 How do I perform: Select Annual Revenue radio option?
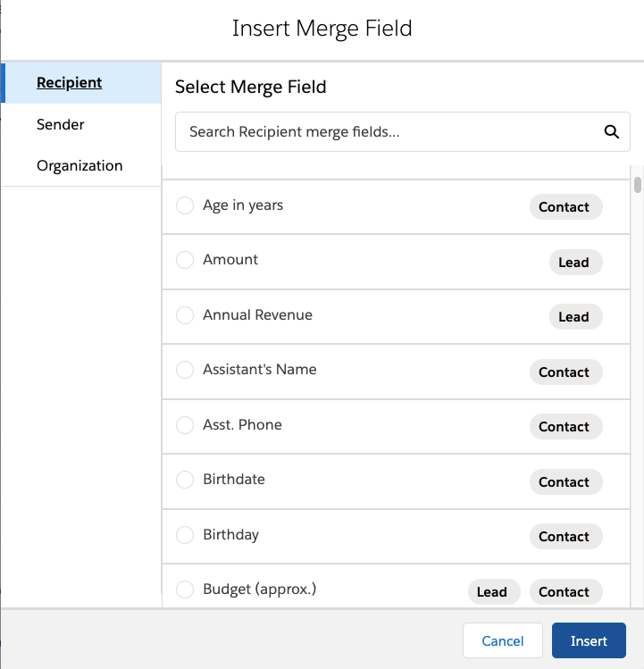point(185,315)
